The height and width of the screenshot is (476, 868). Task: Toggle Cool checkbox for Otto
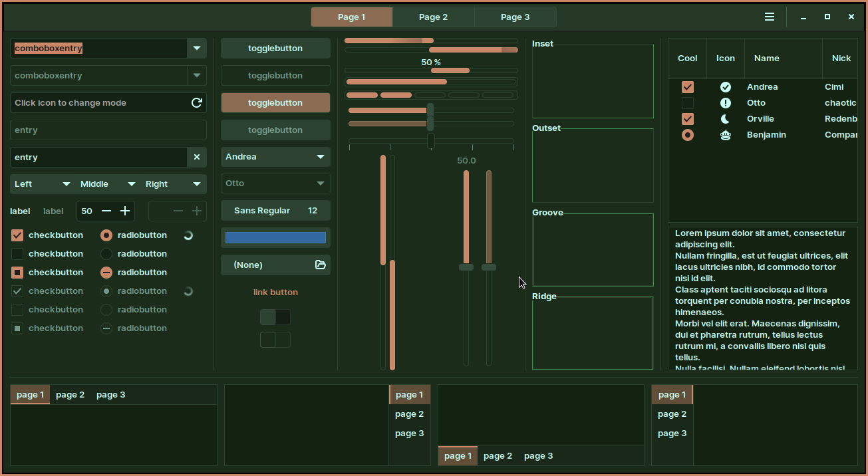[688, 103]
